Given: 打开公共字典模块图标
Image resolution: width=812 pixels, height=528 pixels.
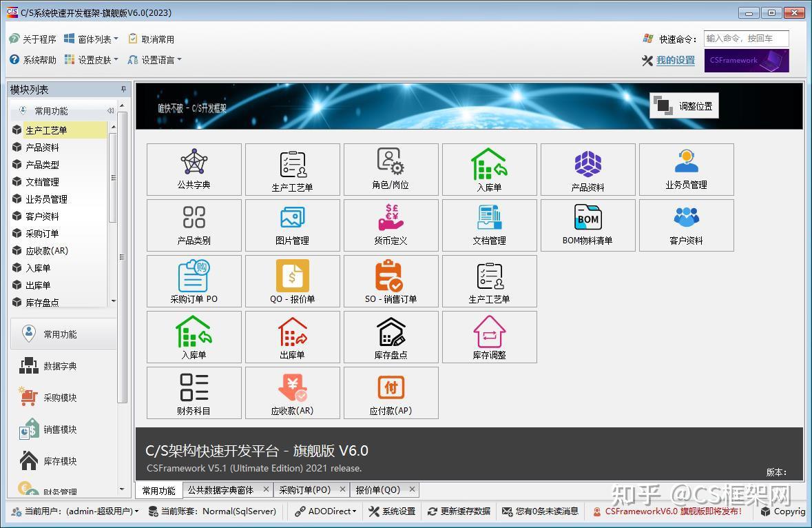Looking at the screenshot, I should [x=194, y=170].
